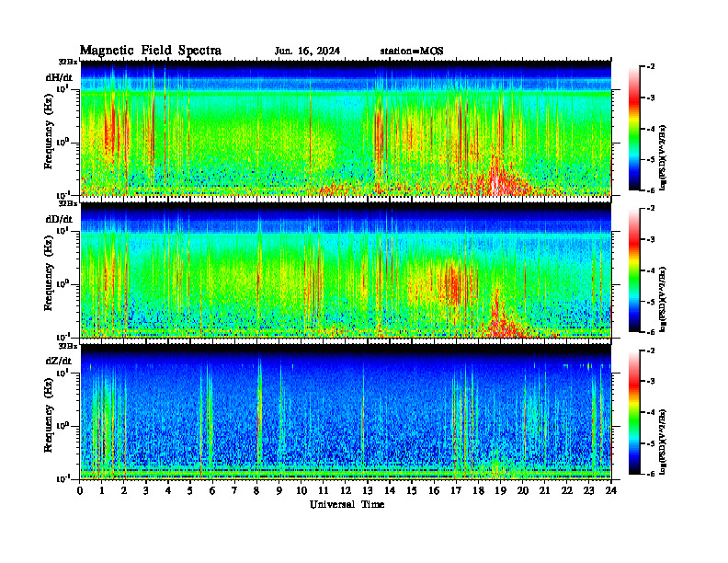Click hour 20 on the time axis
The width and height of the screenshot is (728, 563).
pos(523,490)
